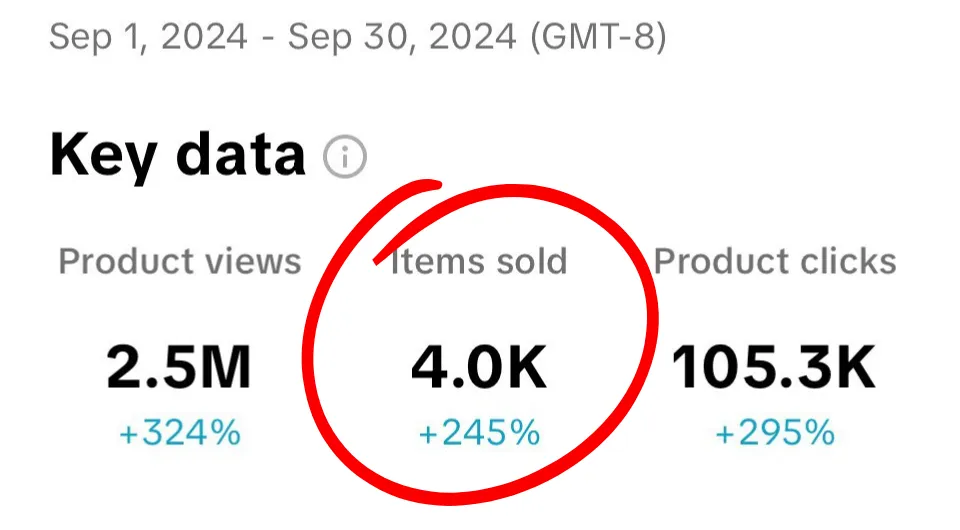Viewport: 960px width, 530px height.
Task: Click the word "Key" in the heading
Action: (103, 157)
